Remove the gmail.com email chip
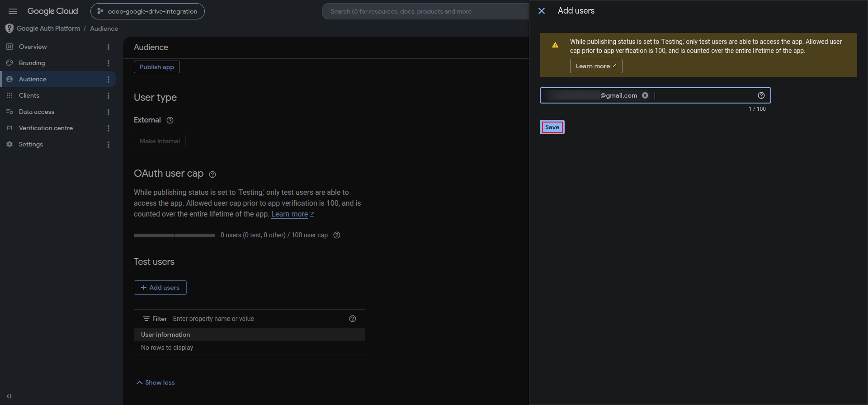The image size is (868, 405). point(645,95)
